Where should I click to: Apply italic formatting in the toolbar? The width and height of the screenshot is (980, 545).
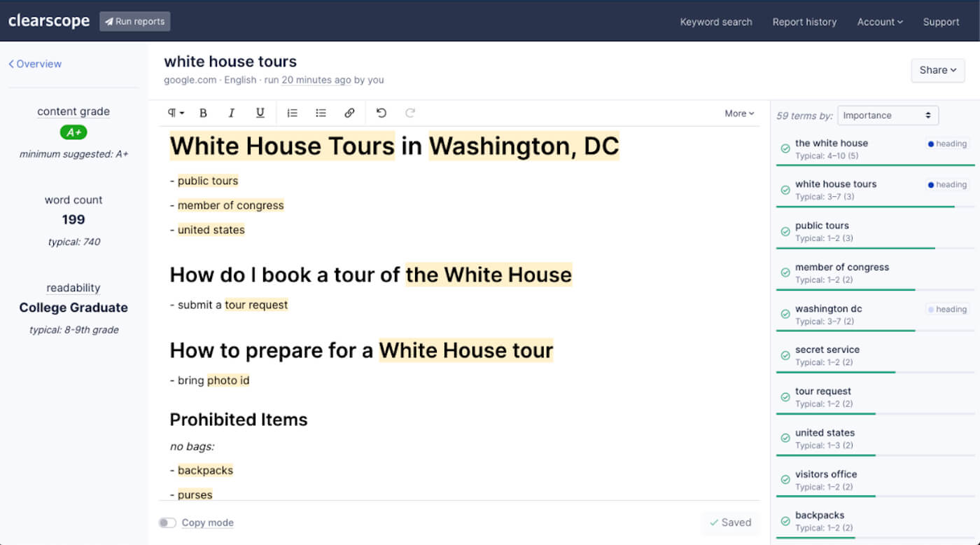(x=232, y=113)
